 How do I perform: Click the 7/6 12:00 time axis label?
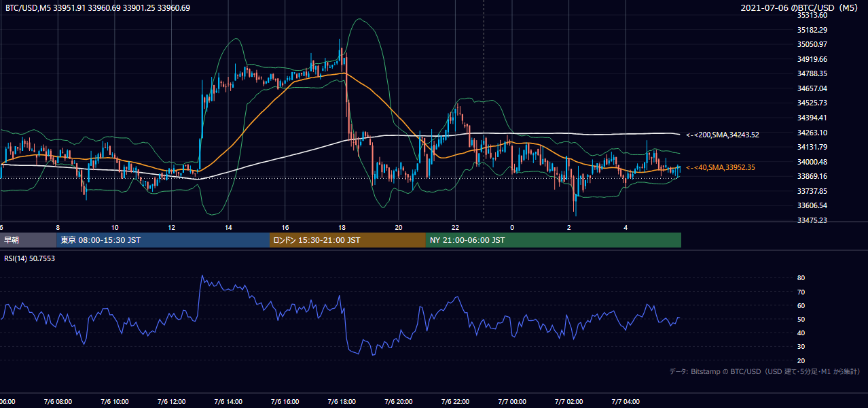[x=171, y=402]
